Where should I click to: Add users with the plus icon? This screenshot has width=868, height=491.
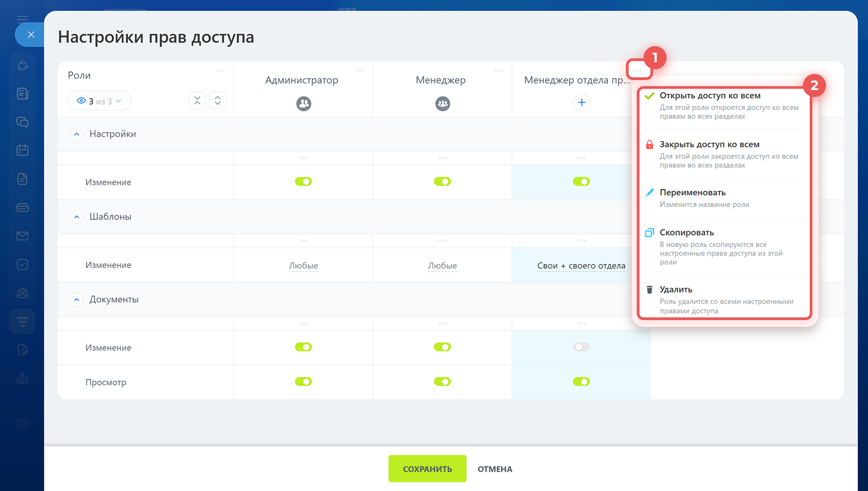coord(581,103)
